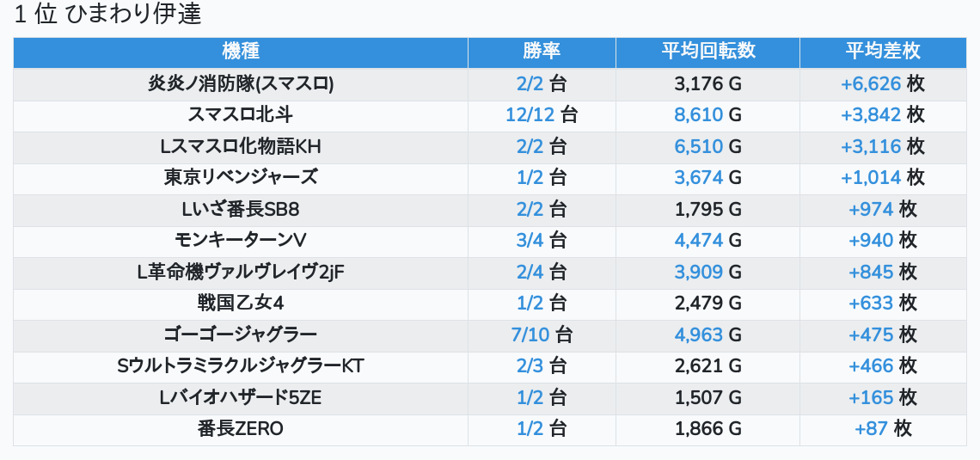This screenshot has height=460, width=980.
Task: Open the 3/4 win rate for モンキーターンV
Action: point(530,240)
